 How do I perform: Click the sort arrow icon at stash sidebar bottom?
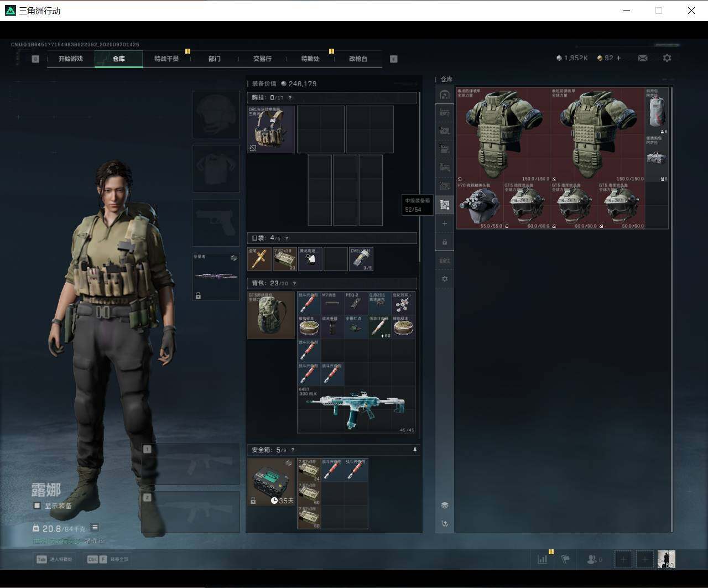[445, 524]
